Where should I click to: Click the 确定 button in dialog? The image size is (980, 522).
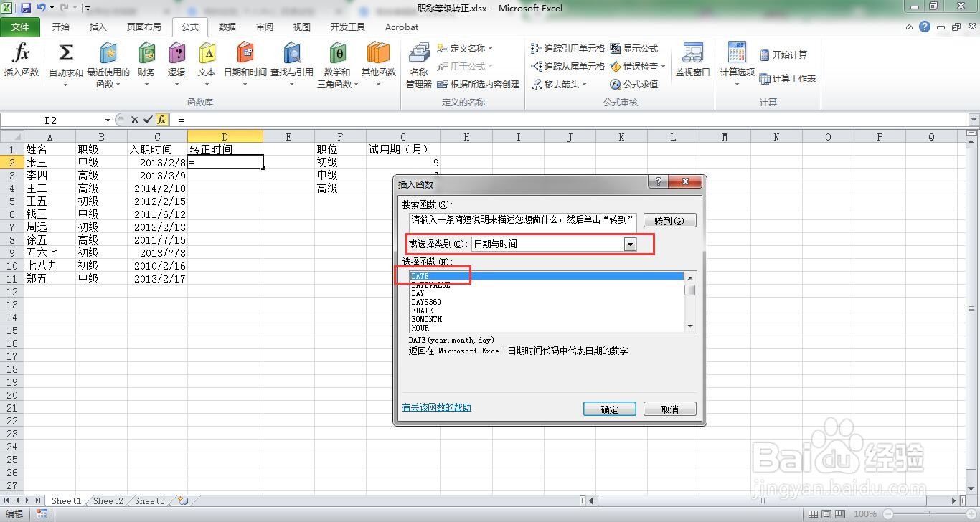click(609, 409)
